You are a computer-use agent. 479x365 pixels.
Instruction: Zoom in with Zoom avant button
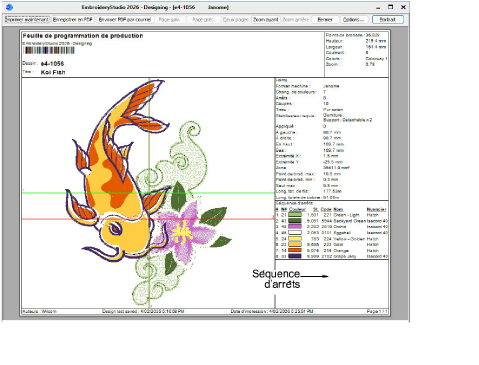[x=265, y=20]
